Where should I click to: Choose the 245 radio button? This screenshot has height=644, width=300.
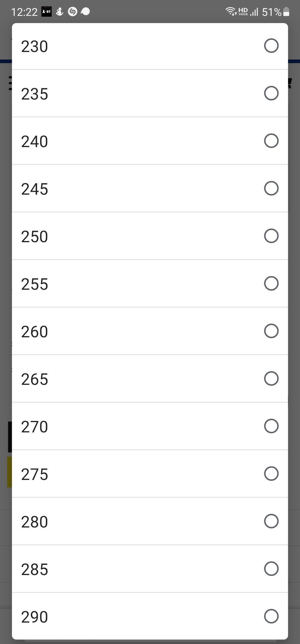coord(271,189)
